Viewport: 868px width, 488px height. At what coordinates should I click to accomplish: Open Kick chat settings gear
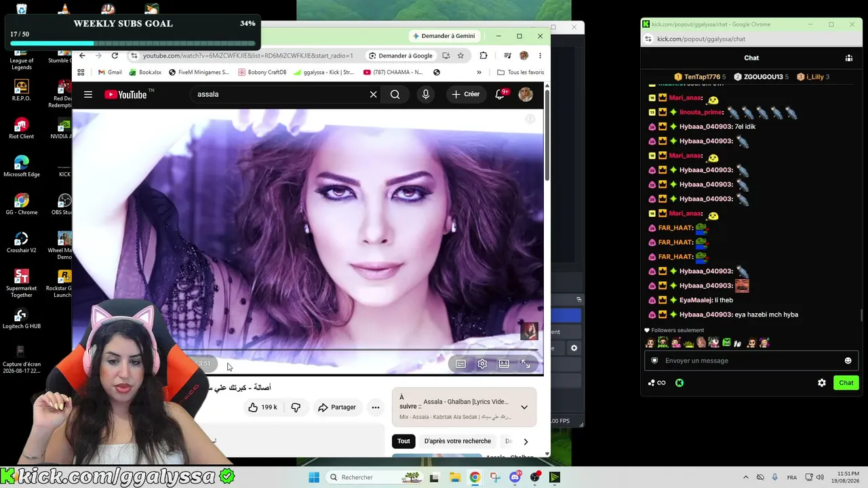(822, 383)
